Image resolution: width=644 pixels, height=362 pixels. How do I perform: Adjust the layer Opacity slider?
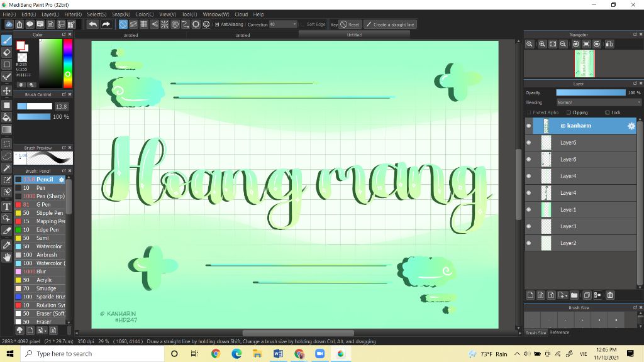tap(591, 93)
